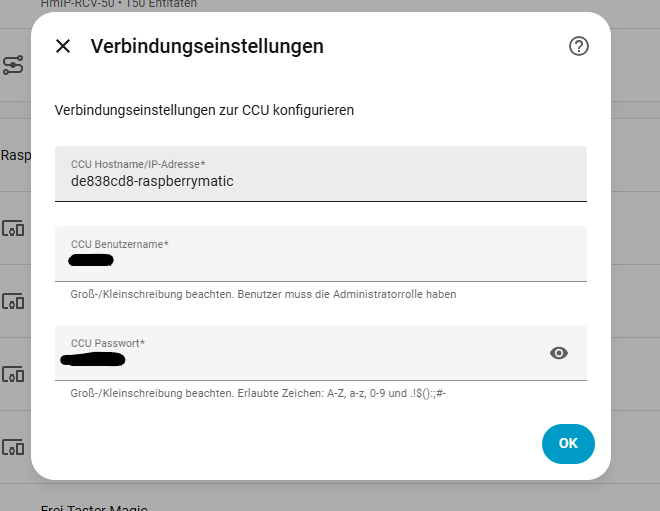Screen dimensions: 660x511
Task: Click the Verbindungseinstellungen dialog title
Action: coord(207,46)
